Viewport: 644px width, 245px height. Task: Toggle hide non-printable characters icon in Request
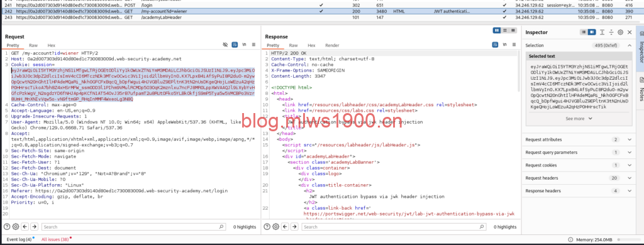click(x=225, y=45)
